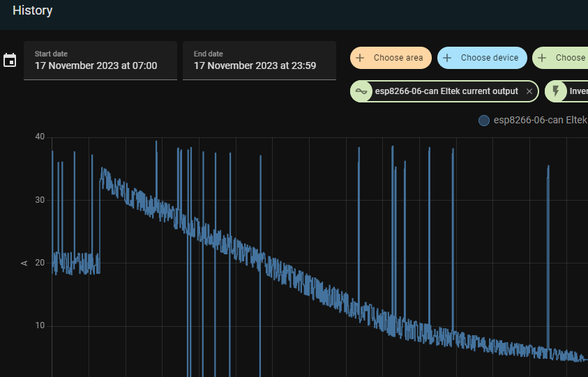Open the calendar date range picker icon
The image size is (588, 377).
(x=10, y=61)
